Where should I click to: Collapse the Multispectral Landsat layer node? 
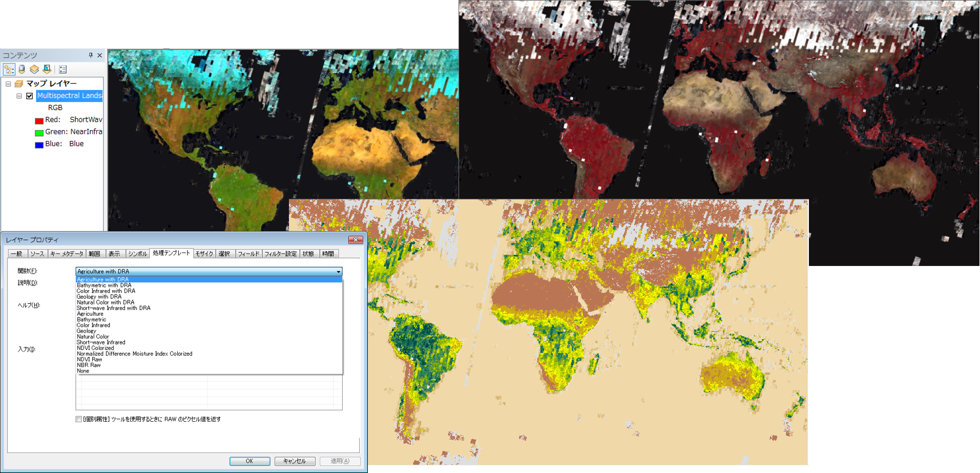click(19, 96)
